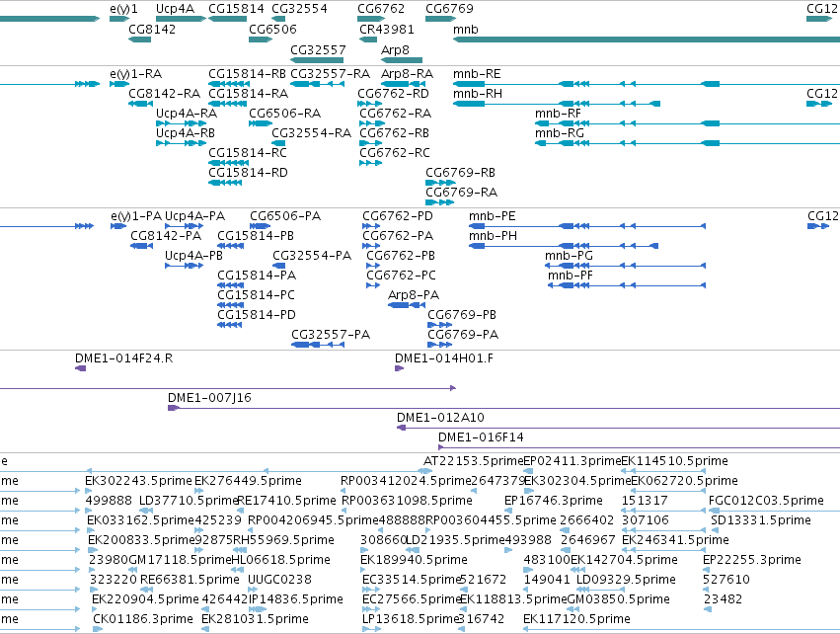
Task: Open EST EK246341.5prime
Action: coord(675,540)
